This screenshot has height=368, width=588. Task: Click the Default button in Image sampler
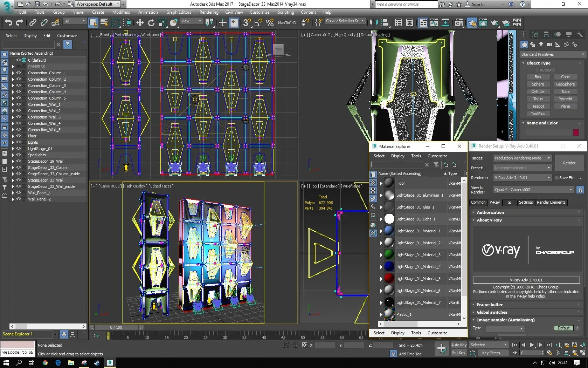[563, 328]
